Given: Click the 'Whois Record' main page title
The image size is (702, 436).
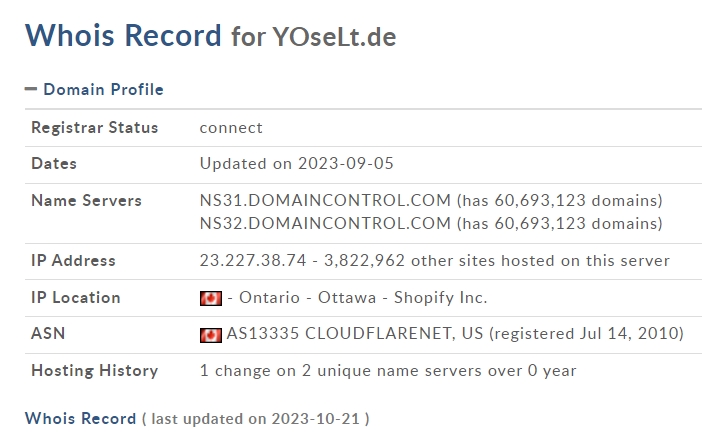Looking at the screenshot, I should pyautogui.click(x=123, y=35).
